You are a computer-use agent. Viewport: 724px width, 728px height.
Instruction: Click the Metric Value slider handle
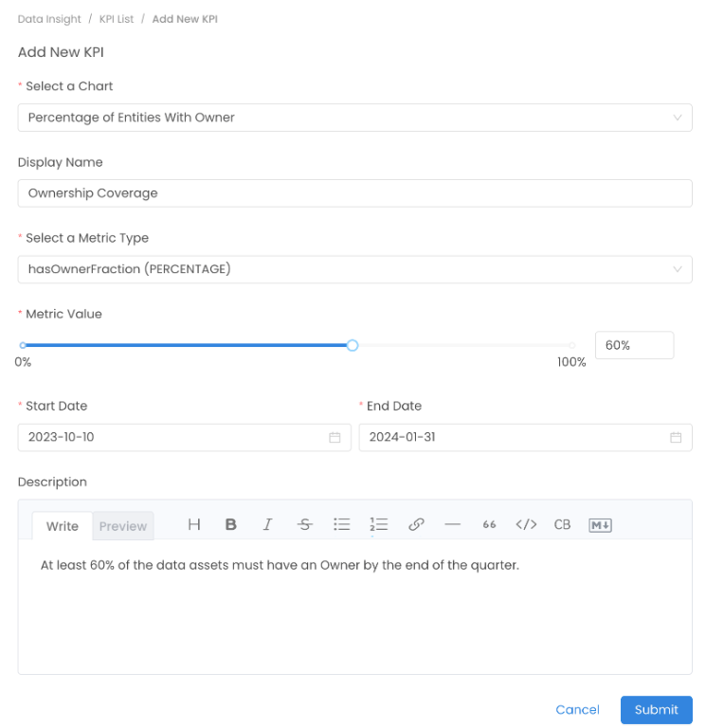tap(353, 346)
